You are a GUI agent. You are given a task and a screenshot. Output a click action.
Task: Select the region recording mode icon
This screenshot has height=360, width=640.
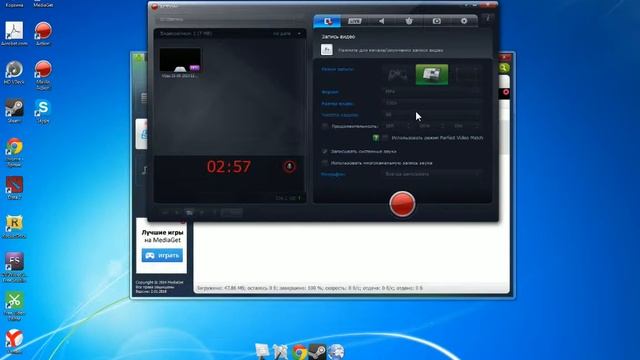tap(466, 75)
